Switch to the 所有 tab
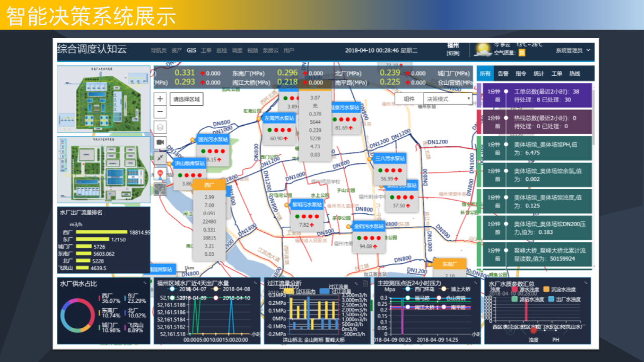The image size is (644, 362). click(485, 73)
